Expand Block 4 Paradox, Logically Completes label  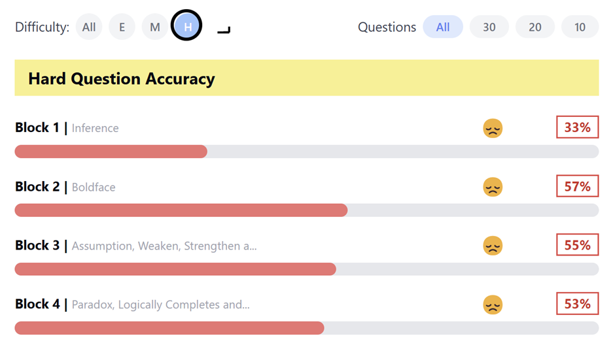coord(160,305)
